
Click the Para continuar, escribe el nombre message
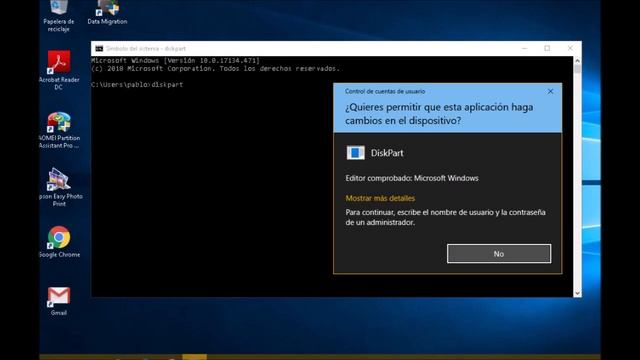pyautogui.click(x=445, y=217)
